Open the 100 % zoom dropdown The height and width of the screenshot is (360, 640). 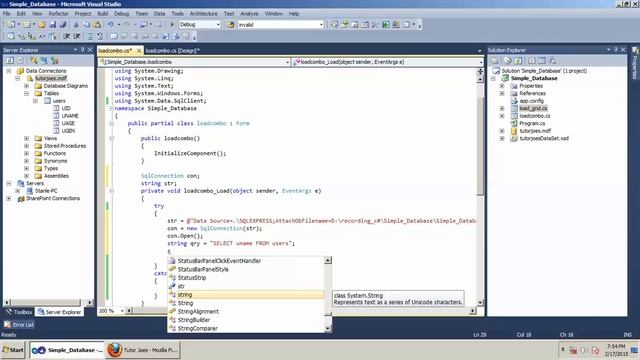(122, 311)
